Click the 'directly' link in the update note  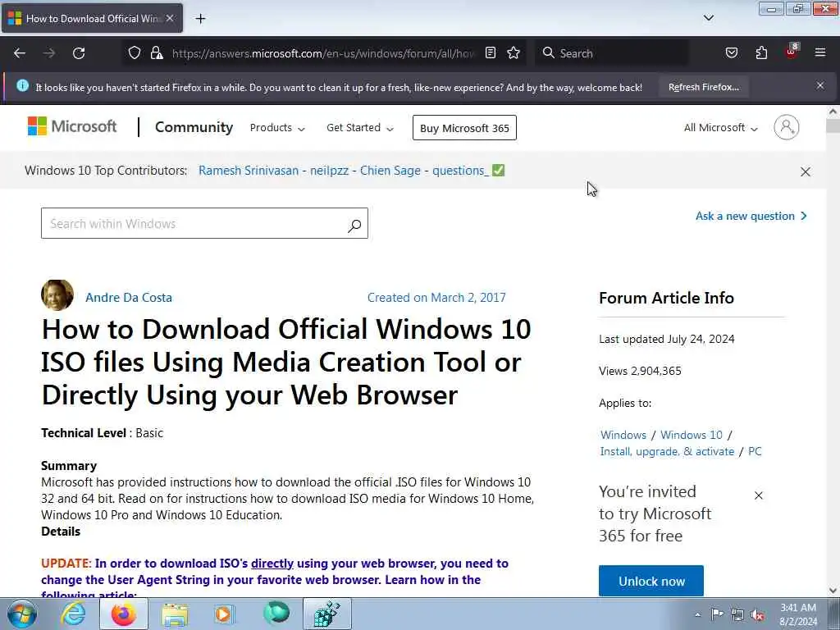(272, 563)
